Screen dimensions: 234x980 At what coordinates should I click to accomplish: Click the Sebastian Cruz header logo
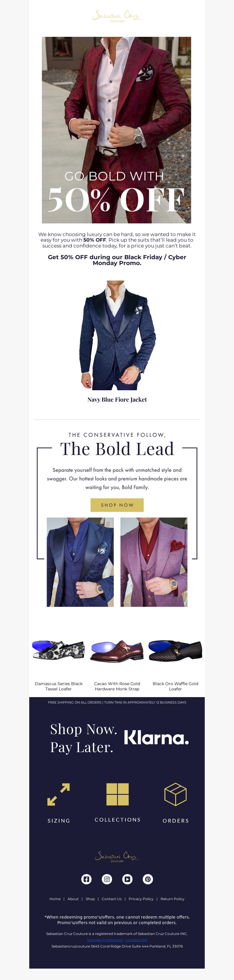tap(117, 16)
